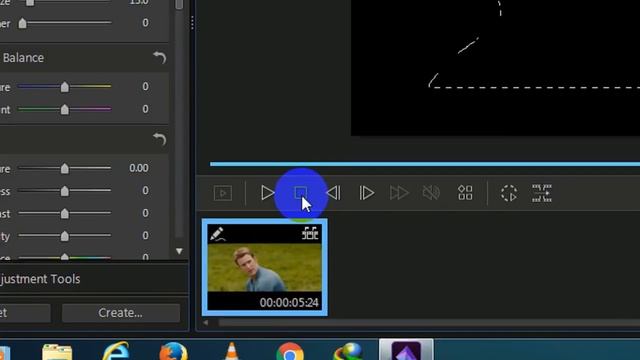Click the Create... button
Image resolution: width=640 pixels, height=360 pixels.
(121, 313)
